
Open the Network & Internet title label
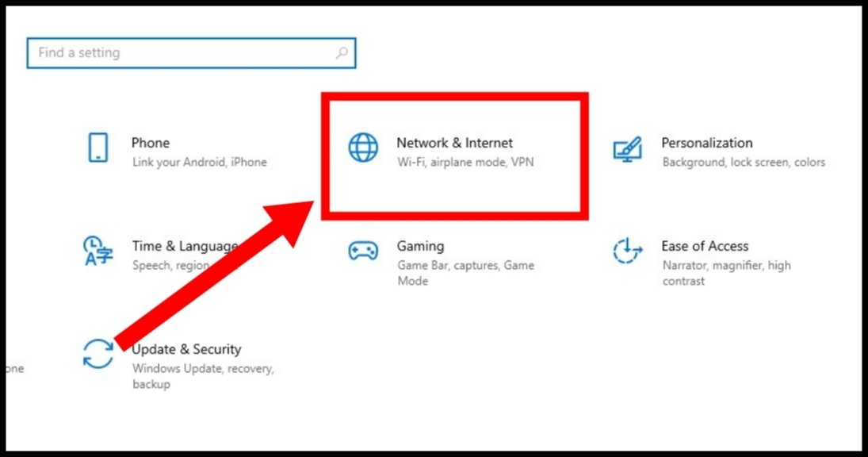click(x=454, y=143)
